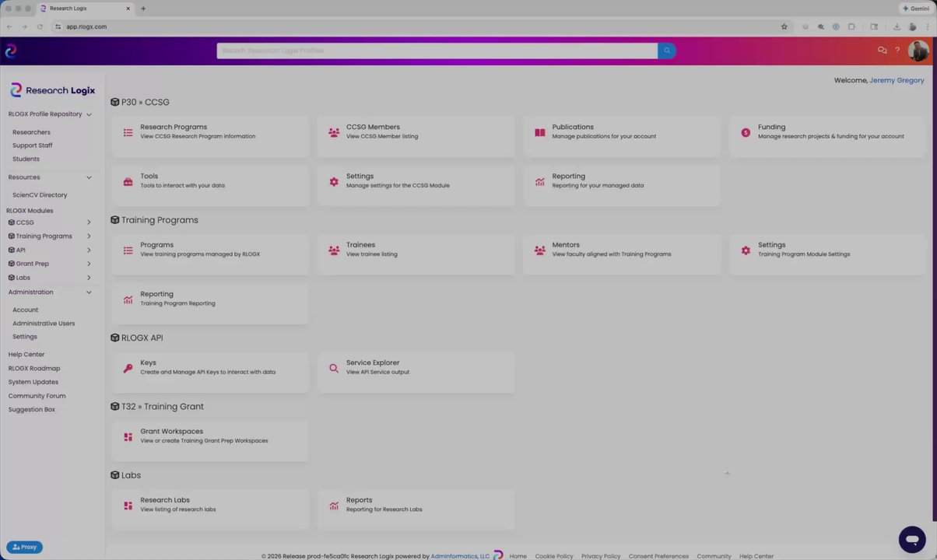
Task: Open Adminformatics, LLC footer link
Action: tap(460, 556)
